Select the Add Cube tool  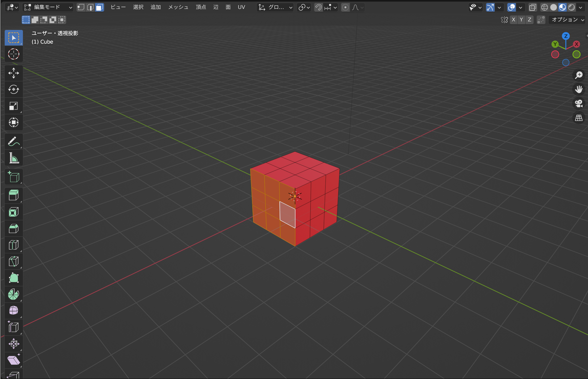13,177
